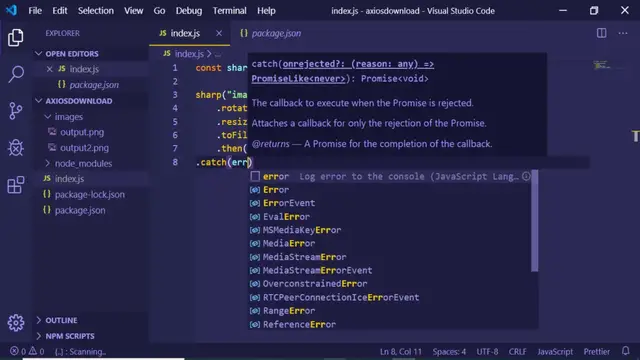Open the Manage settings gear
640x360 pixels.
tap(16, 323)
